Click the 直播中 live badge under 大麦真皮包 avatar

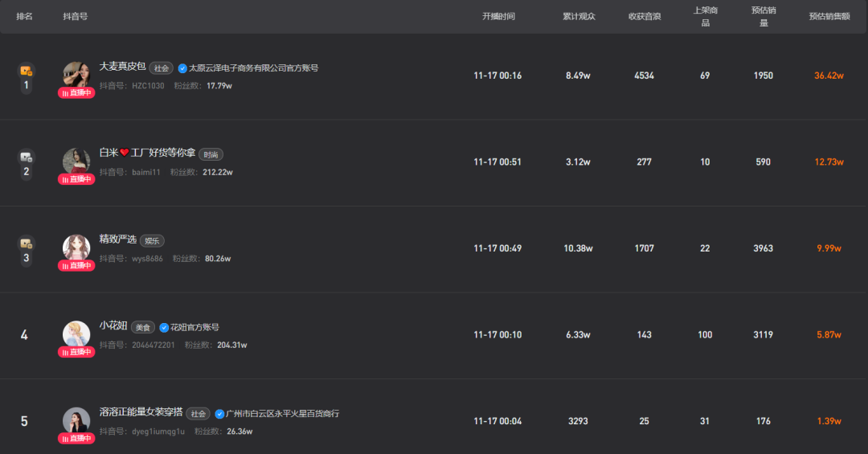click(x=76, y=93)
